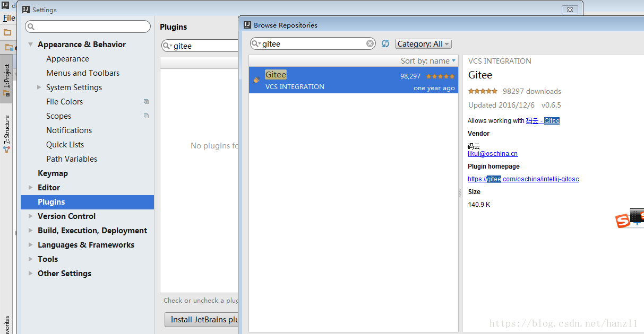Select Quick Lists settings item

65,145
